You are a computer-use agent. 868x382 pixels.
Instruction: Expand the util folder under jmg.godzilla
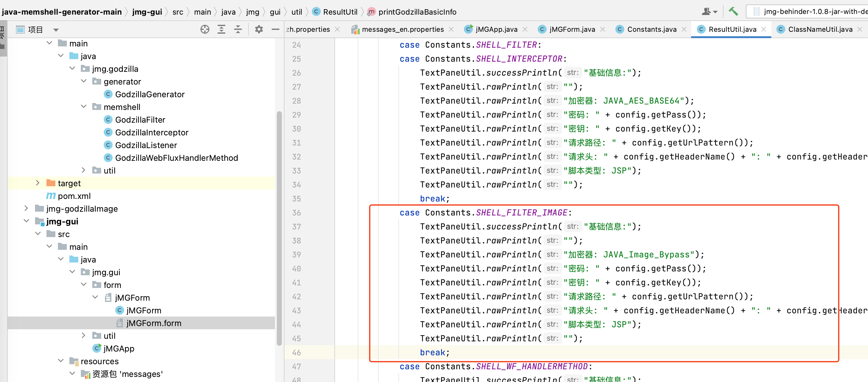click(x=84, y=170)
